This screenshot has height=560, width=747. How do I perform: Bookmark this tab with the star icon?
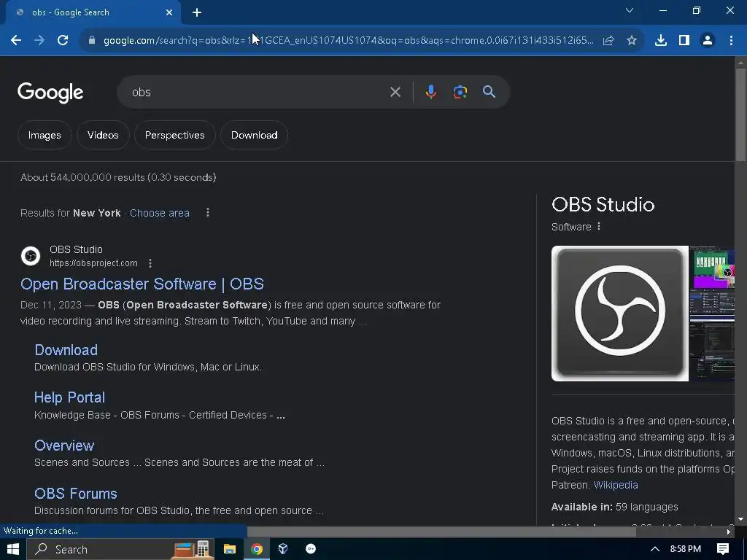tap(632, 41)
